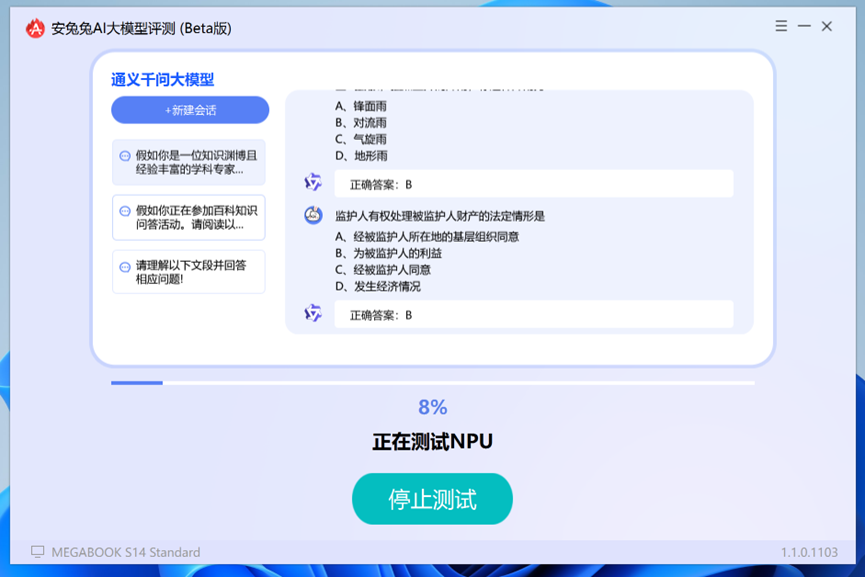This screenshot has width=865, height=577.
Task: Click the laptop icon beside MEGABOOK S14 Standard
Action: point(36,552)
